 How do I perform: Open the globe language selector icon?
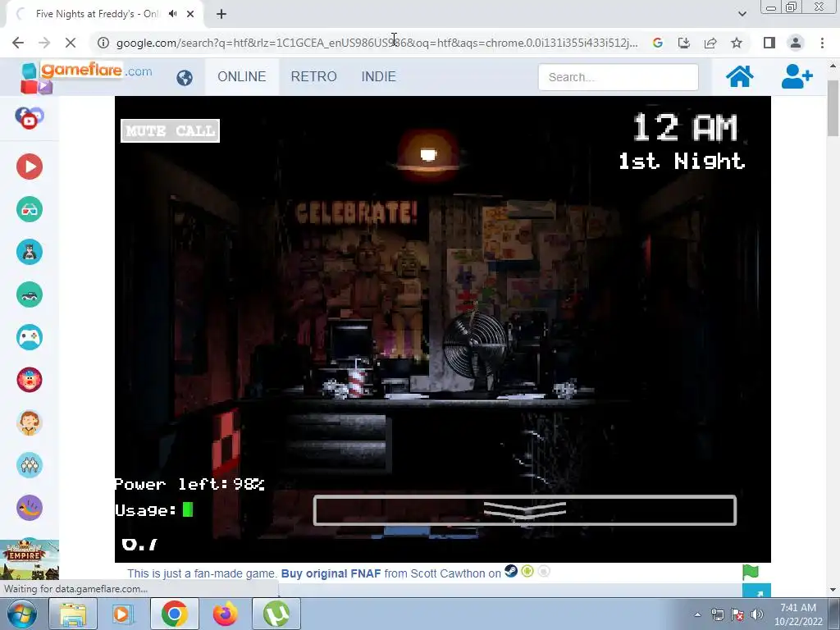tap(185, 78)
